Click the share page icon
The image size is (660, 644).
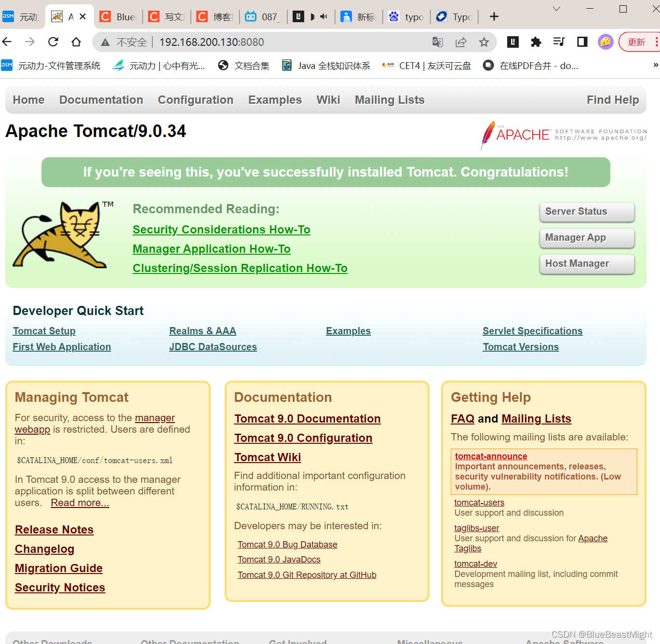pyautogui.click(x=461, y=42)
